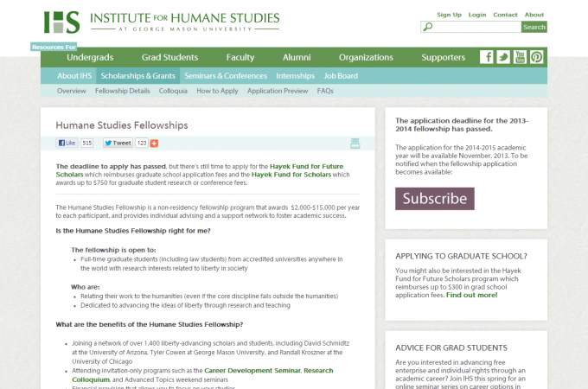The image size is (588, 389).
Task: Click the Humane Studies Fellowships heading
Action: pos(122,125)
